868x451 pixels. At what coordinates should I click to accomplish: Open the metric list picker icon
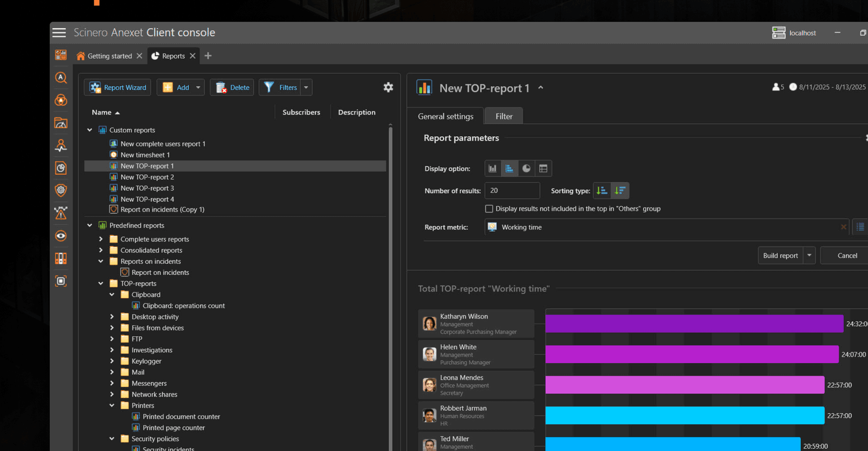tap(860, 227)
